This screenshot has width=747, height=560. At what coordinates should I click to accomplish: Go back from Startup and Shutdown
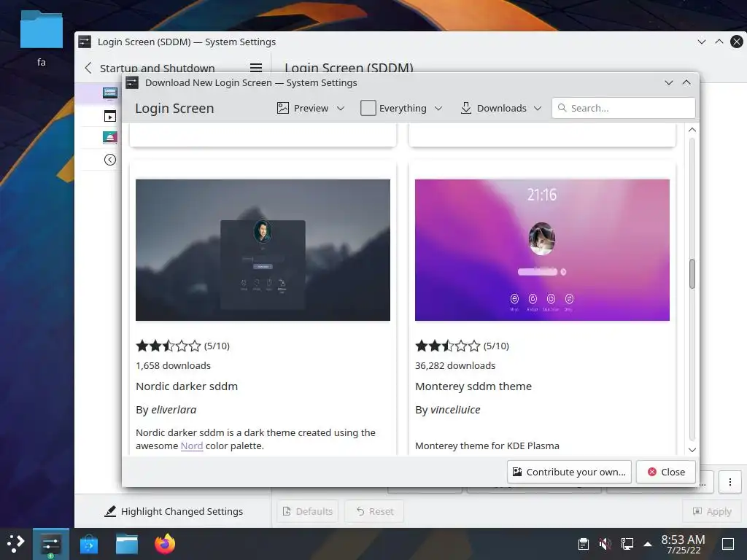[x=88, y=68]
